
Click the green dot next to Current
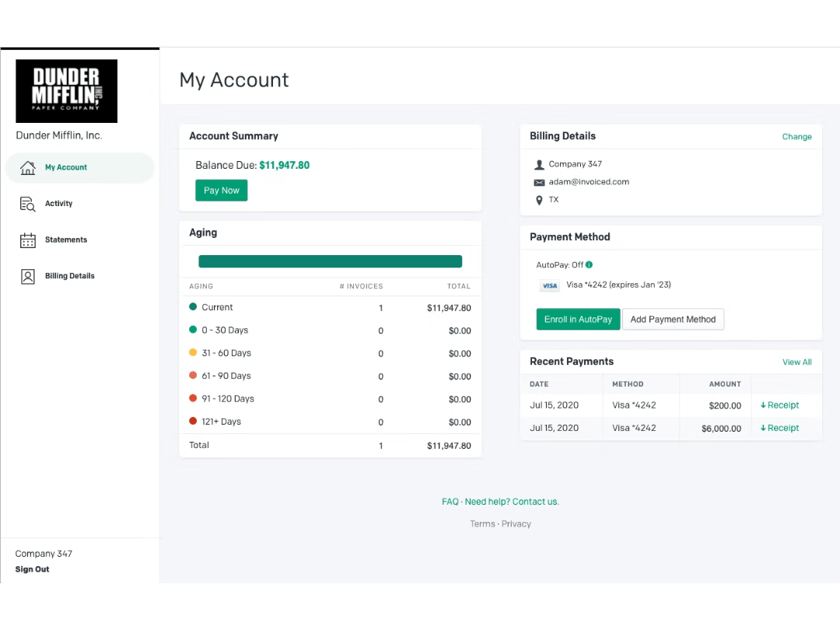coord(193,307)
